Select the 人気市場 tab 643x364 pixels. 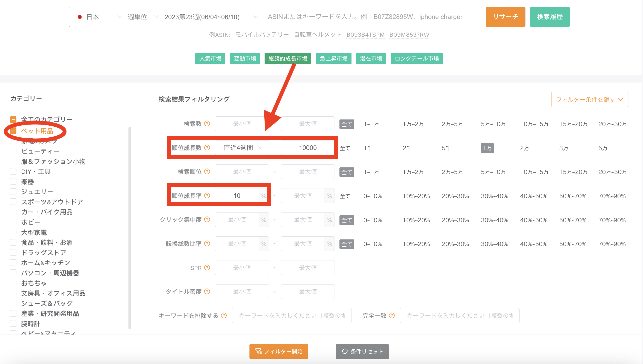pyautogui.click(x=210, y=59)
